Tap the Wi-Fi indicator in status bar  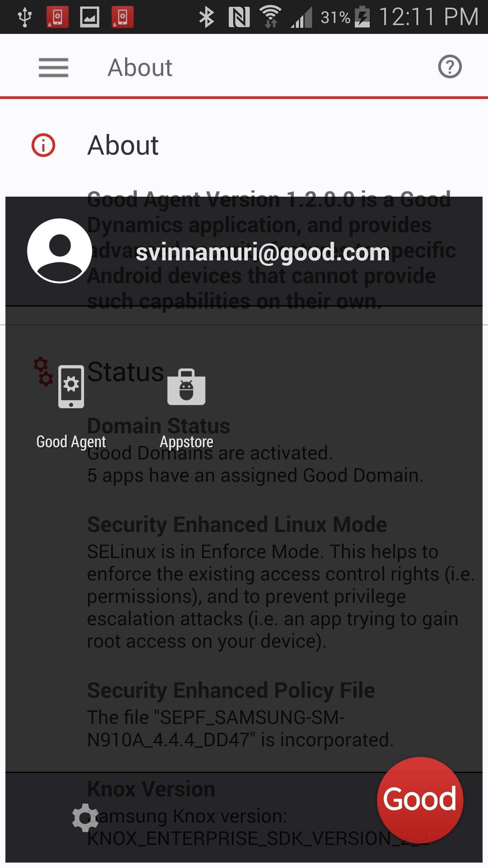click(x=270, y=17)
